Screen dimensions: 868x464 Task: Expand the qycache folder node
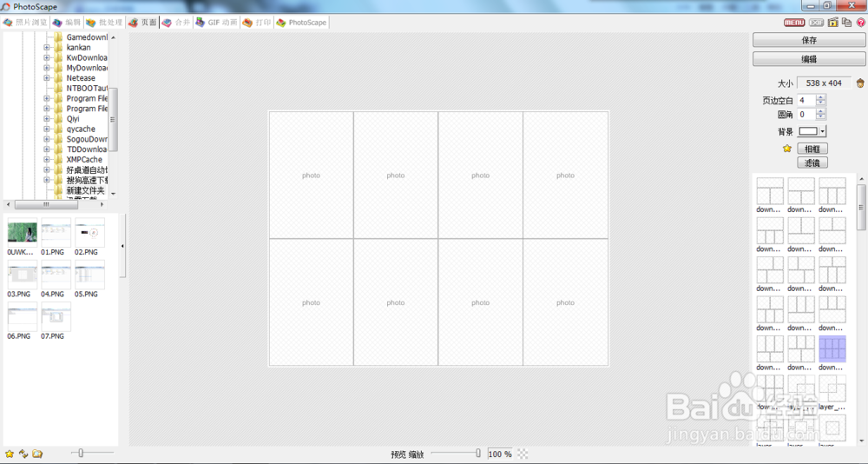[47, 129]
